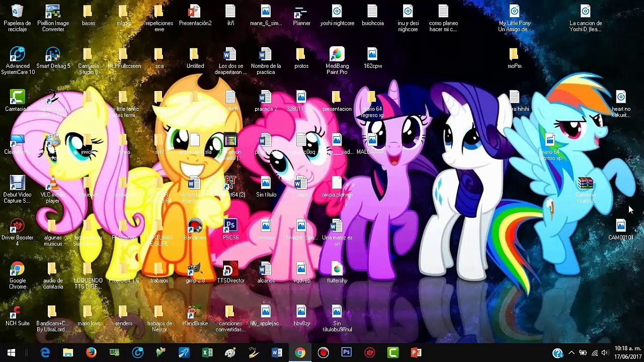
Task: Show hidden system tray icons
Action: (x=572, y=352)
